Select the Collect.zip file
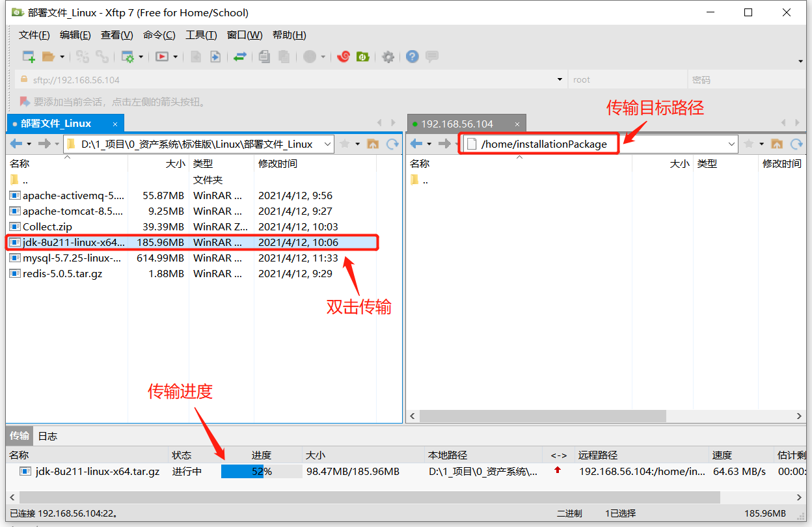 193,226
